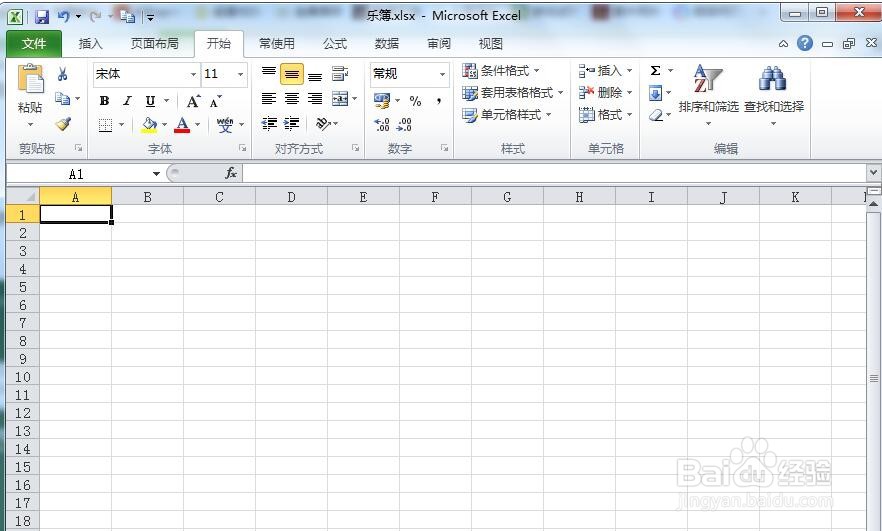The height and width of the screenshot is (531, 882).
Task: Click inside the formula bar
Action: click(x=554, y=173)
